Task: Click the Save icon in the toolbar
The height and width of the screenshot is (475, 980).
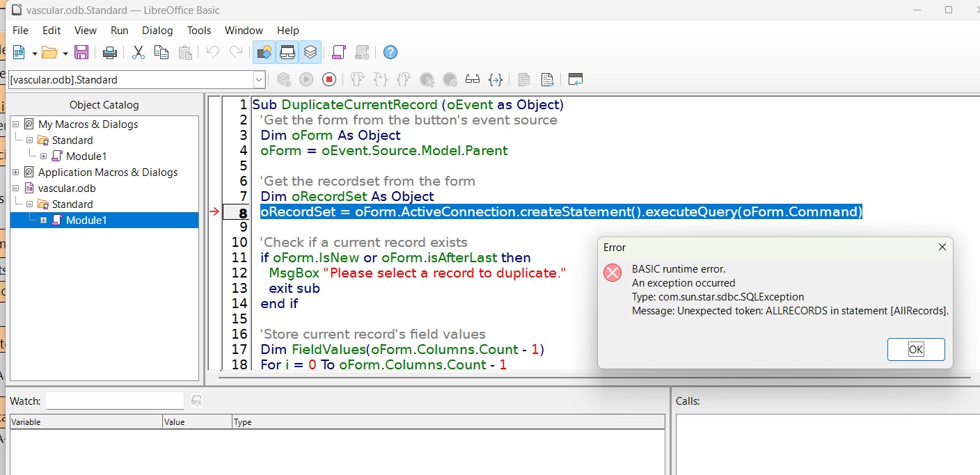Action: pos(81,52)
